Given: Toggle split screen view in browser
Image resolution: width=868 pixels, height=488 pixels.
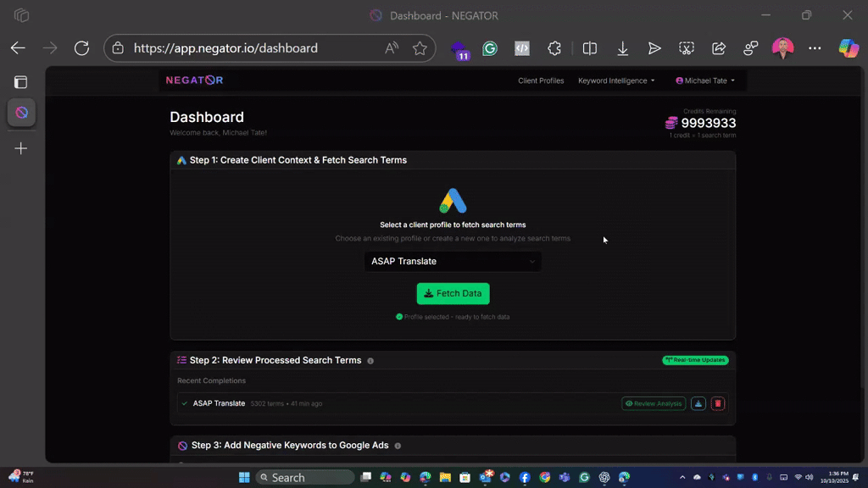Looking at the screenshot, I should coord(589,48).
